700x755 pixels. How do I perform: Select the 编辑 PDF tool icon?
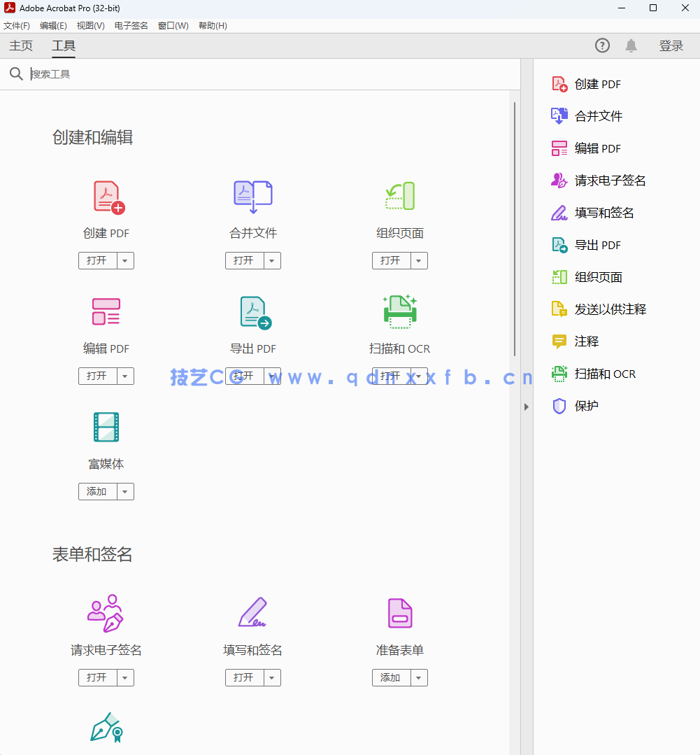pyautogui.click(x=106, y=311)
